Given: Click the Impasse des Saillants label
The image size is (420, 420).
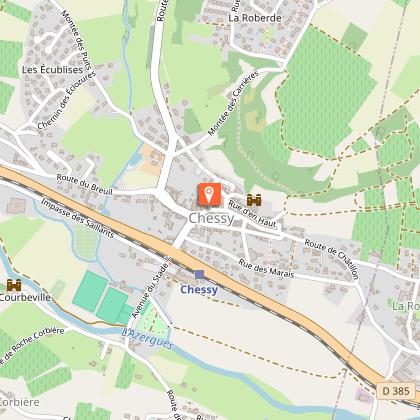Looking at the screenshot, I should click(x=78, y=218).
